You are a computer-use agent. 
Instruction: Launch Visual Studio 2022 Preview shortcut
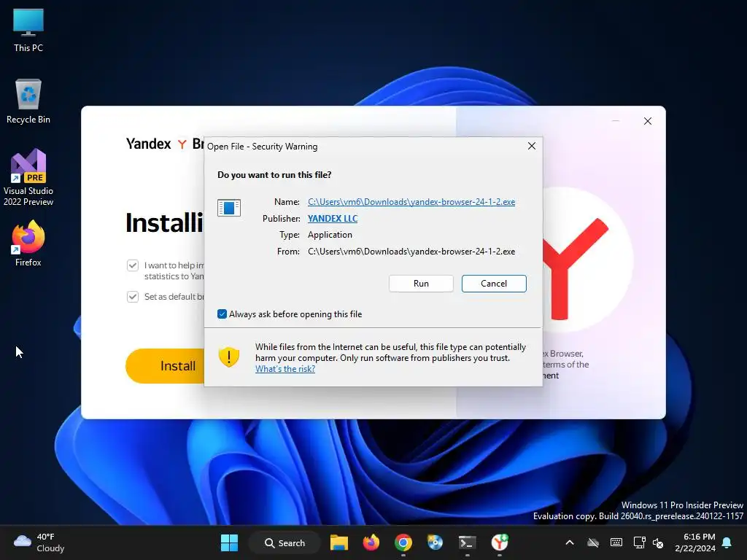click(x=28, y=177)
